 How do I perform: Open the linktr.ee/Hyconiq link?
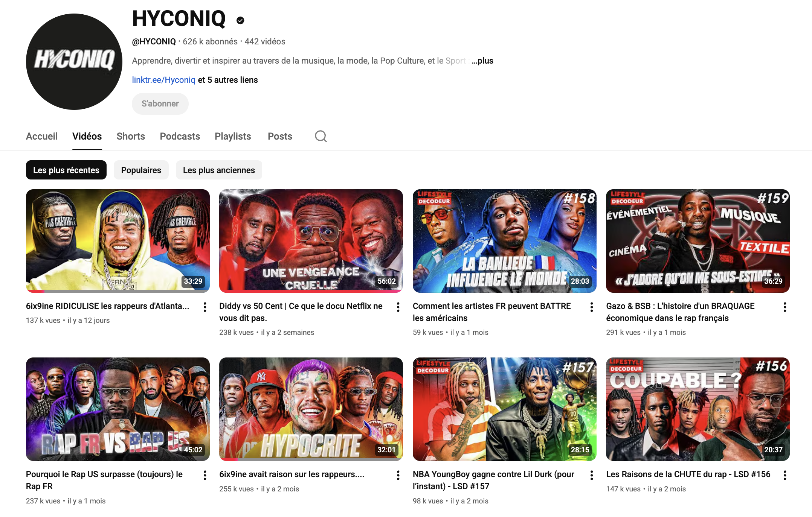[163, 80]
